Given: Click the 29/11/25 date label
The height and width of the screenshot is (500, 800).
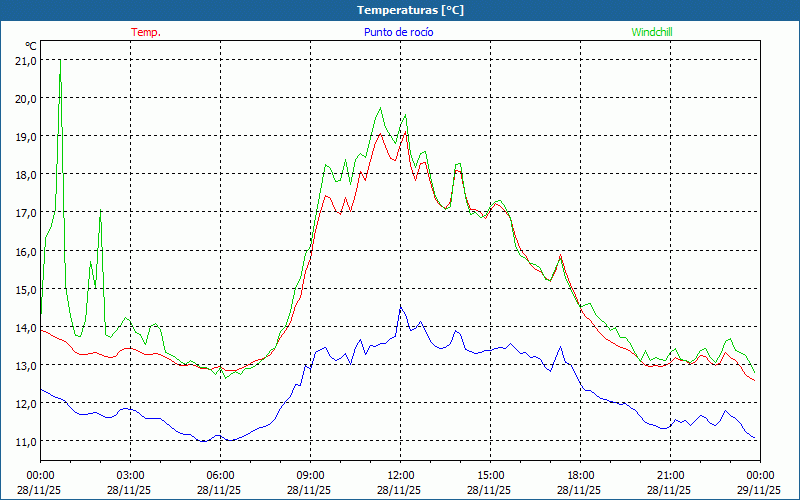Looking at the screenshot, I should coord(760,490).
